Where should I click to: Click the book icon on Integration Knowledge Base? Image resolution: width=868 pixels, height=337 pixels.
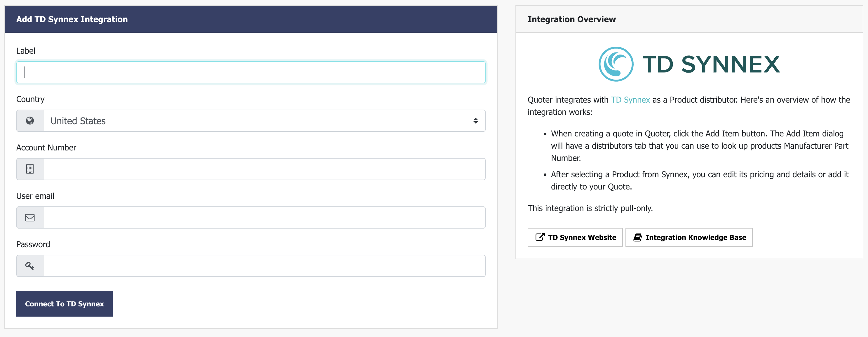coord(637,237)
